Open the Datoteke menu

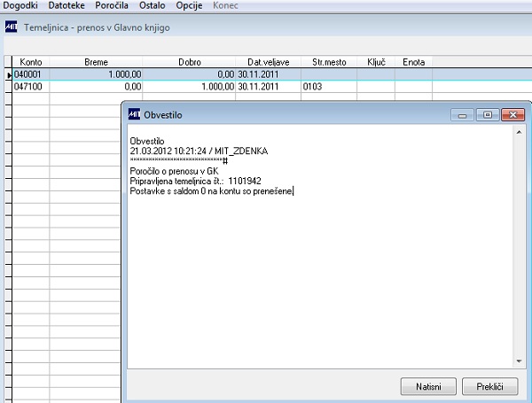pyautogui.click(x=66, y=5)
